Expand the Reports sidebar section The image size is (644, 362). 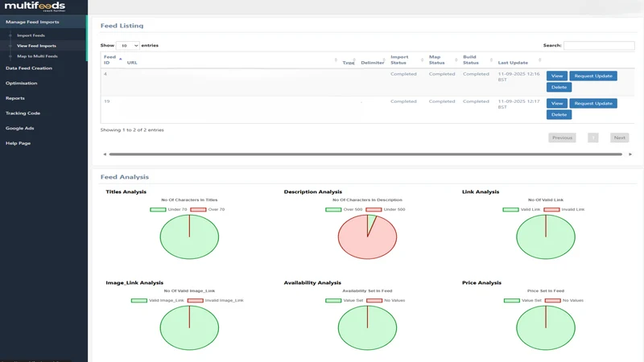[x=15, y=98]
